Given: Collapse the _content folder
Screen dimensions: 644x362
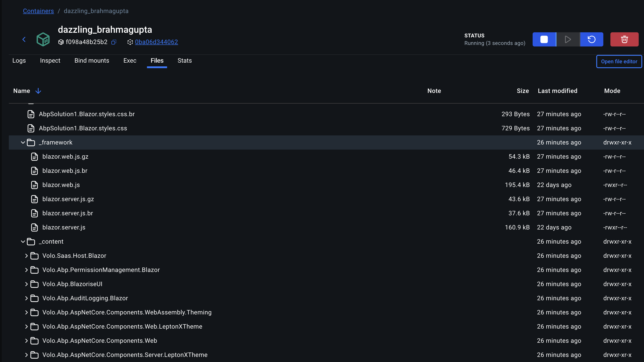Looking at the screenshot, I should 23,242.
